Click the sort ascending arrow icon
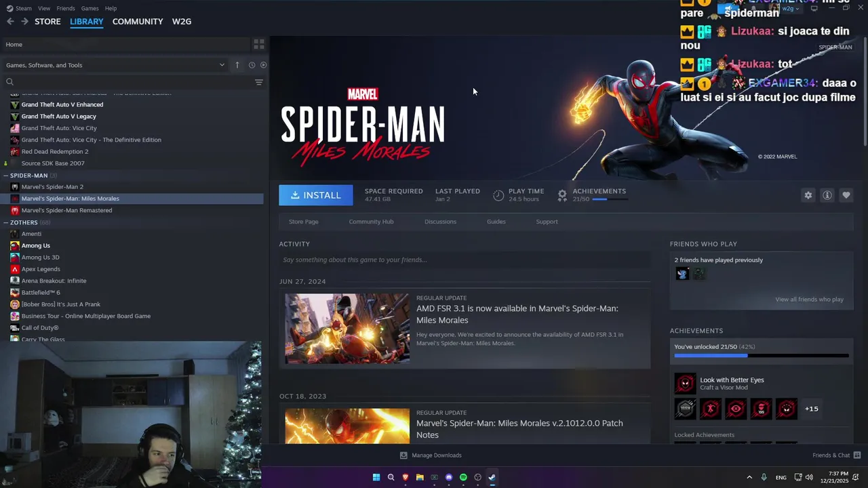Screen dimensions: 868x488 point(237,65)
